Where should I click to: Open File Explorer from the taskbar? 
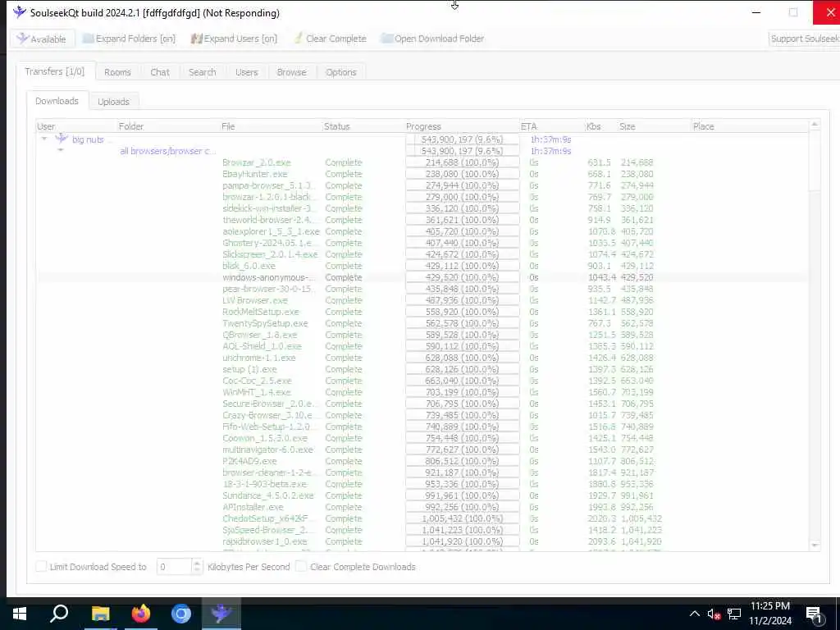click(100, 614)
